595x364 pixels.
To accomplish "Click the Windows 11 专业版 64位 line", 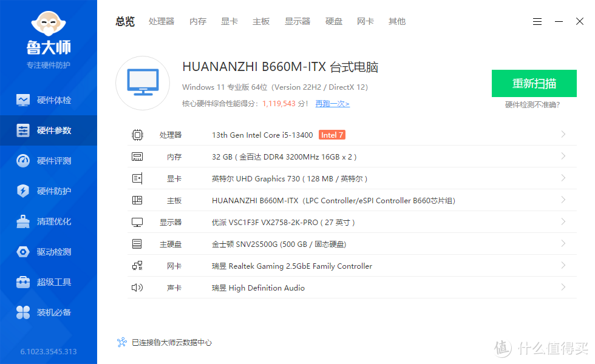I will coord(275,87).
